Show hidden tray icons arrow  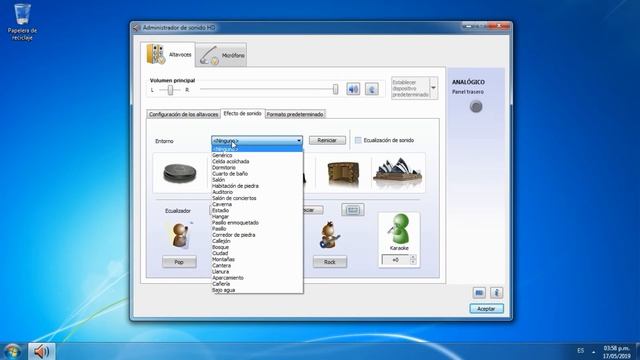[x=593, y=351]
